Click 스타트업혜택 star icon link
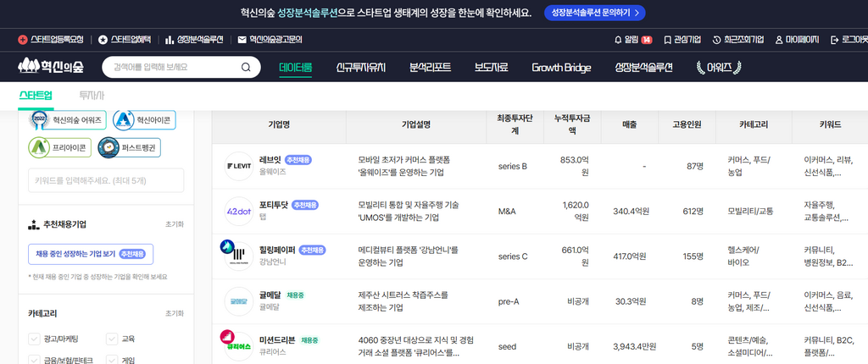This screenshot has height=364, width=868. [x=125, y=40]
